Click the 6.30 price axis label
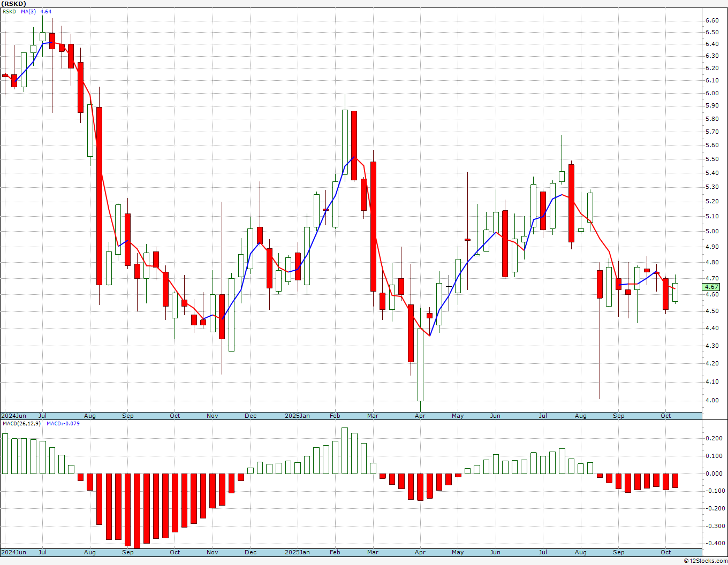This screenshot has width=728, height=565. [712, 56]
